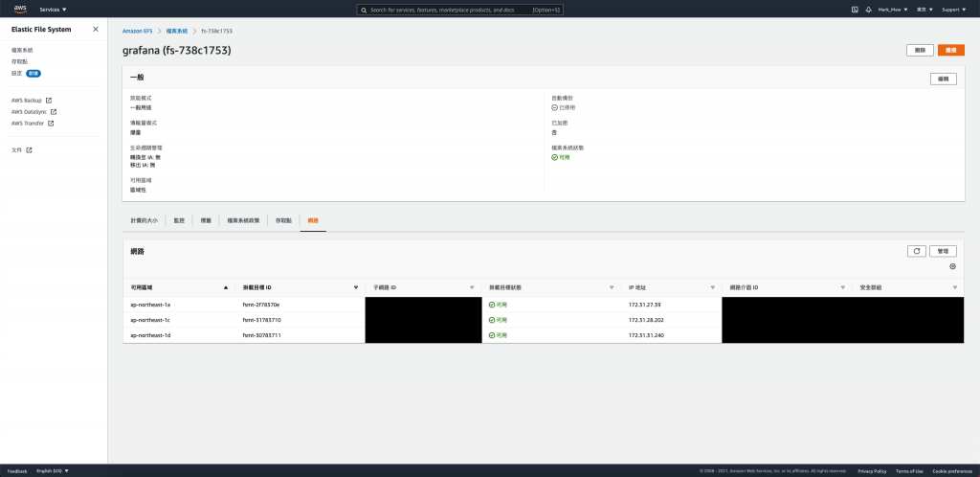Sort by 安全群組 column arrow

point(955,287)
